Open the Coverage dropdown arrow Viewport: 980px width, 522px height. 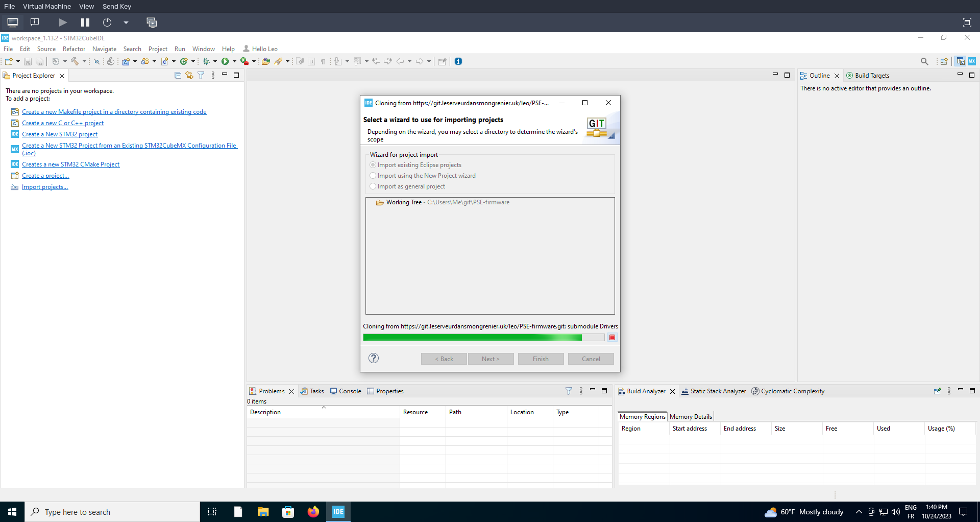click(254, 61)
